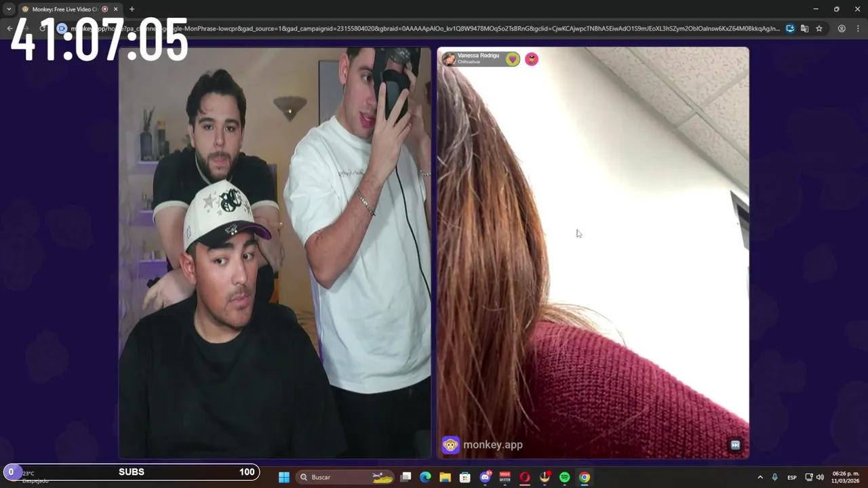Open the clock and date flyout

[x=846, y=477]
